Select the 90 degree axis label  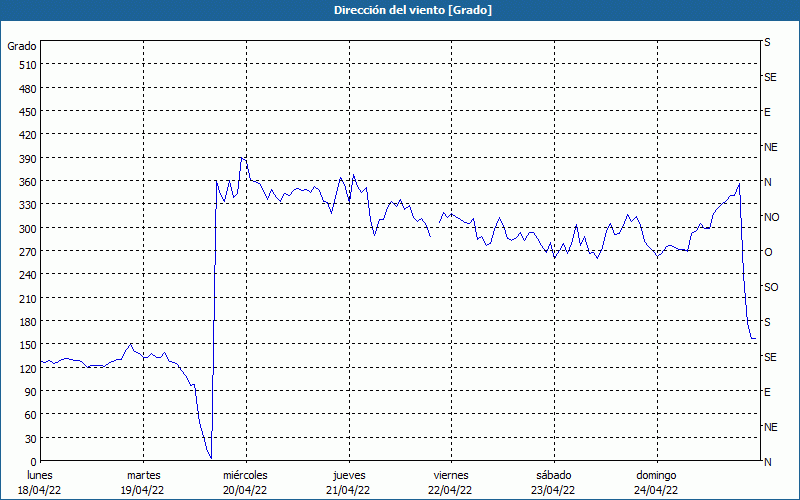pyautogui.click(x=31, y=392)
